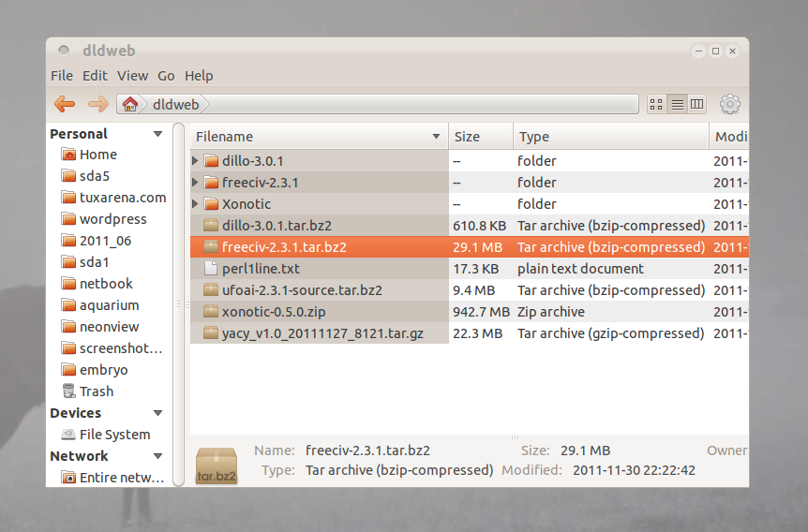Click the window menu dot in title bar
The height and width of the screenshot is (532, 808).
coord(64,50)
